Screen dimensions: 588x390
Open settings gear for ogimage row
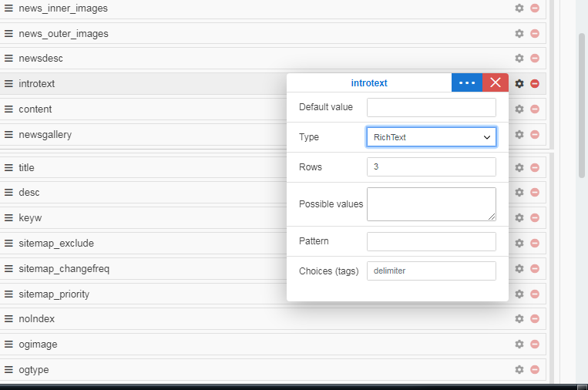519,344
